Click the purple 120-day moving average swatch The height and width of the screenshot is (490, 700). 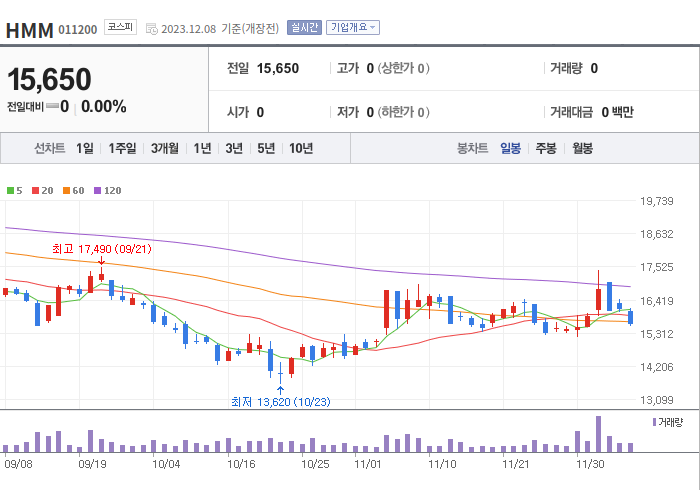97,191
